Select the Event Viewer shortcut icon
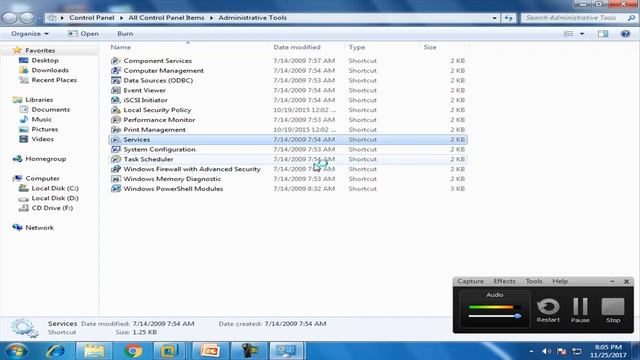This screenshot has height=360, width=640. click(116, 90)
